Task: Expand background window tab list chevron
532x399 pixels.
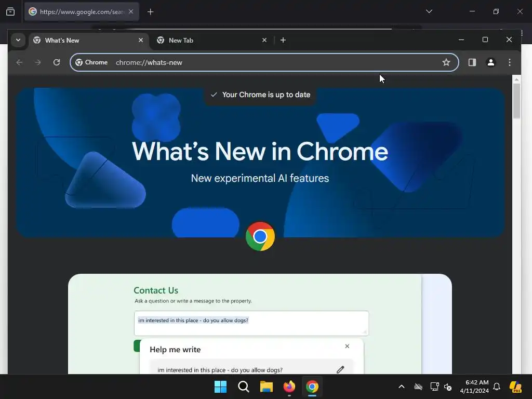Action: pos(429,11)
